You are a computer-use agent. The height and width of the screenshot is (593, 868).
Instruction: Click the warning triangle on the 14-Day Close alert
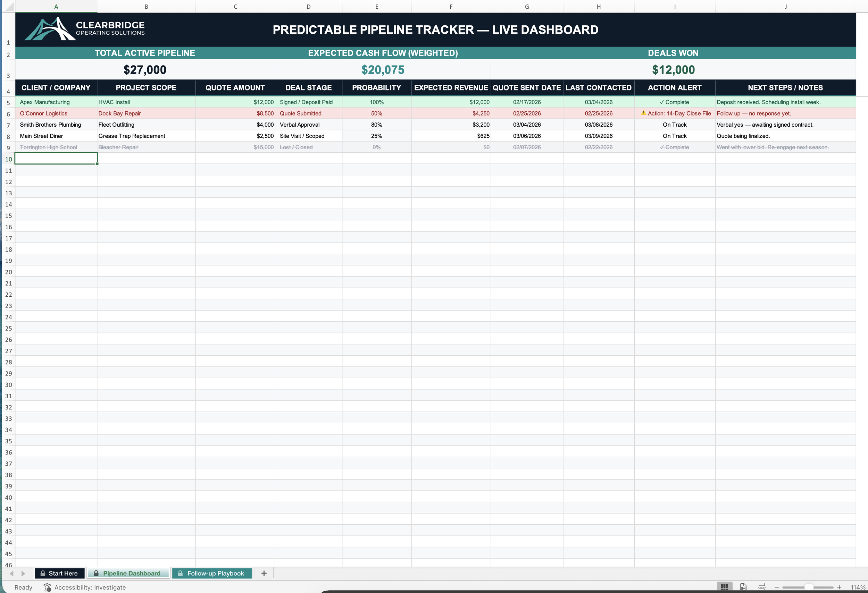point(643,113)
